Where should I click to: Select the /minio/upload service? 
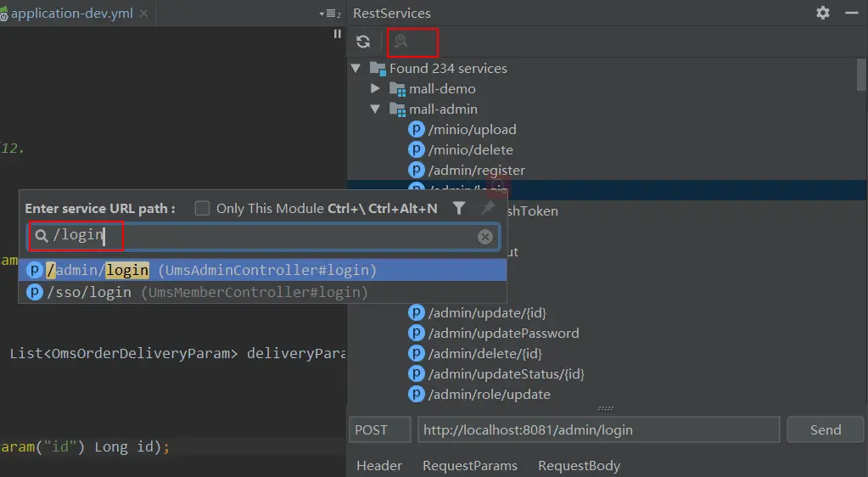click(472, 130)
